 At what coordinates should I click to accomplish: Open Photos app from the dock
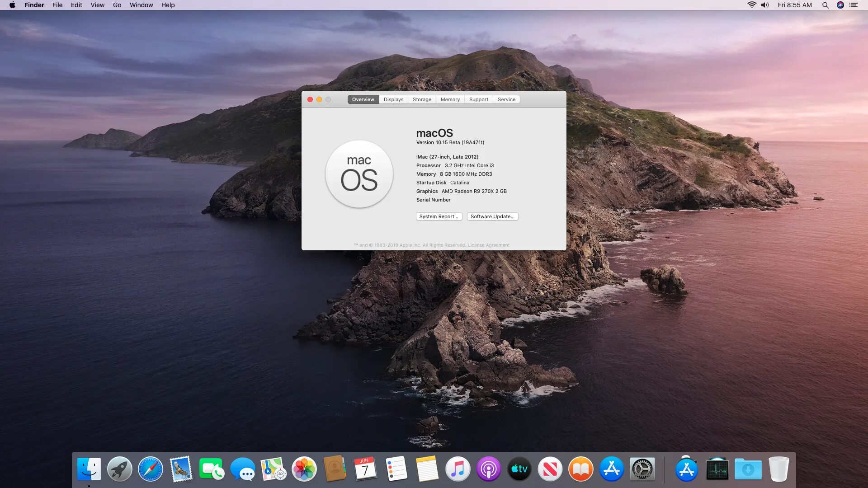point(303,469)
